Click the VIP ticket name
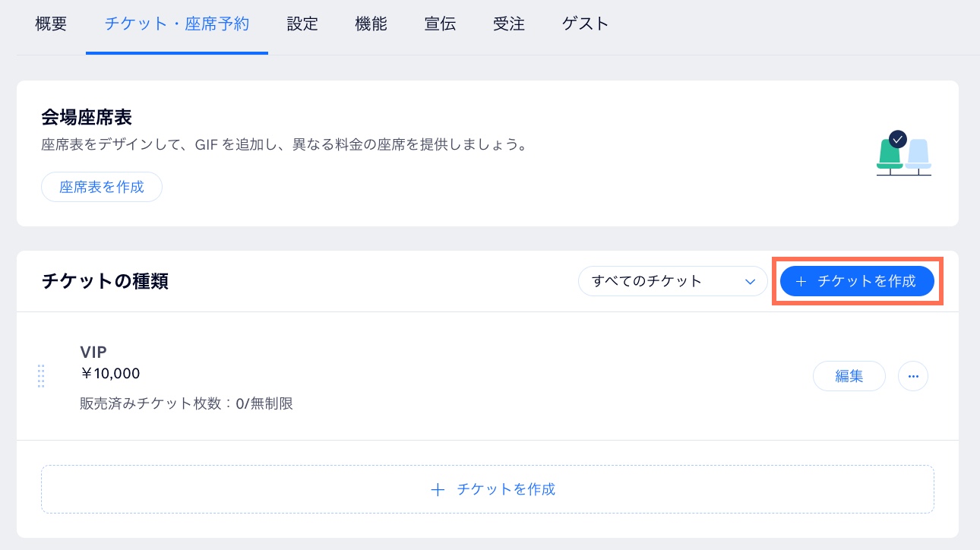Image resolution: width=980 pixels, height=550 pixels. pyautogui.click(x=93, y=352)
